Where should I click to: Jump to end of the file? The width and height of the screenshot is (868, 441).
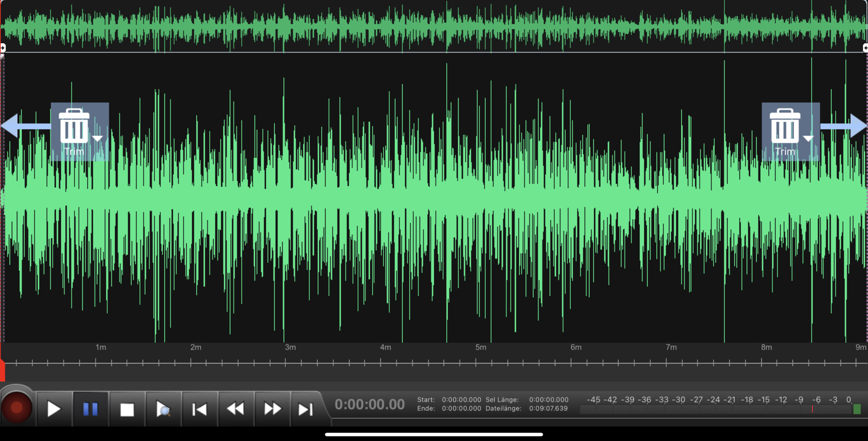click(305, 409)
